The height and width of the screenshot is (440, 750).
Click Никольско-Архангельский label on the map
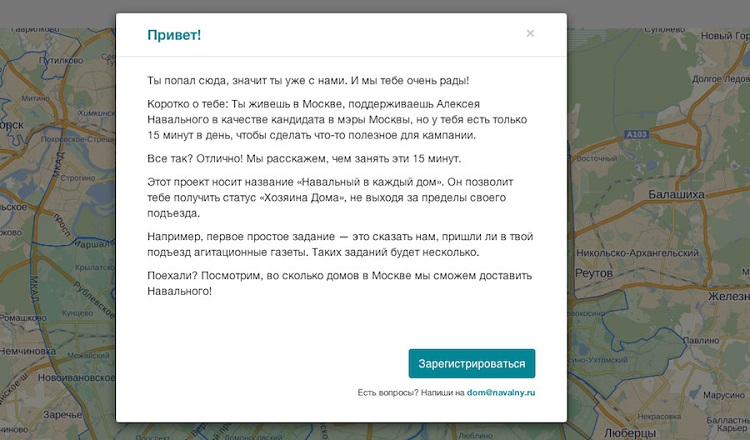coord(637,253)
